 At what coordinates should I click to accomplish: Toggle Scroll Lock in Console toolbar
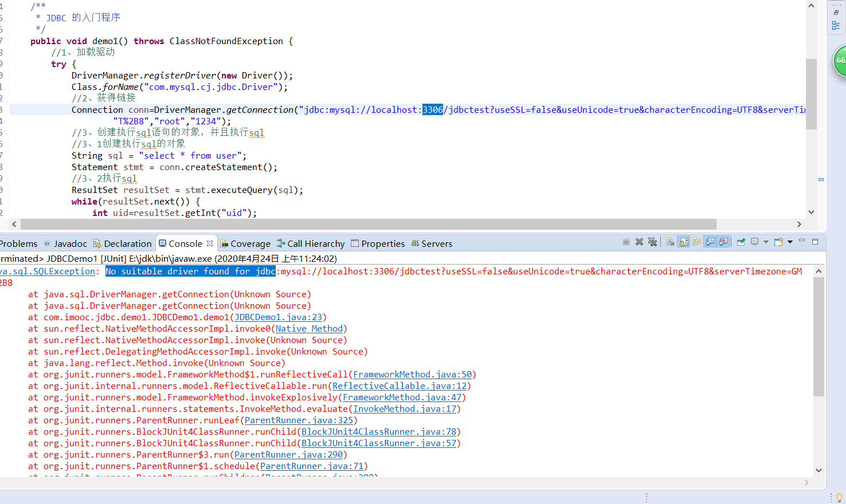684,242
